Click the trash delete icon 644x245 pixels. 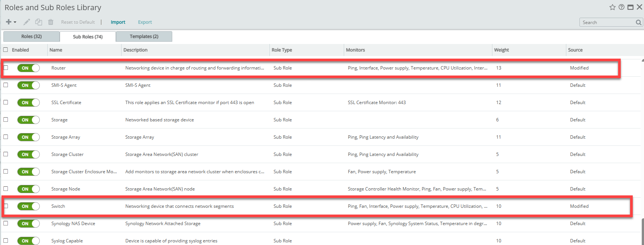coord(51,22)
